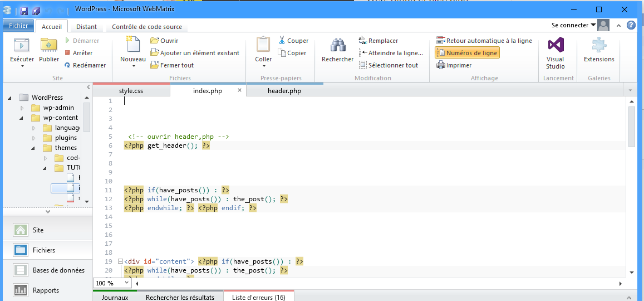
Task: Expand the wp-admin folder
Action: pos(22,108)
